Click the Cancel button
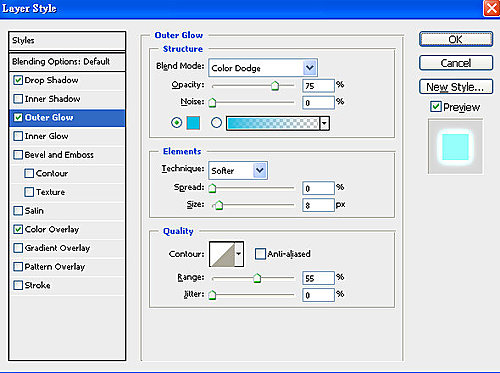 456,63
